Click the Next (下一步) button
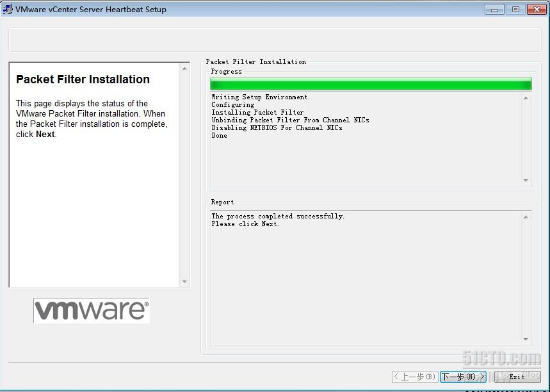The image size is (550, 392). (x=463, y=377)
